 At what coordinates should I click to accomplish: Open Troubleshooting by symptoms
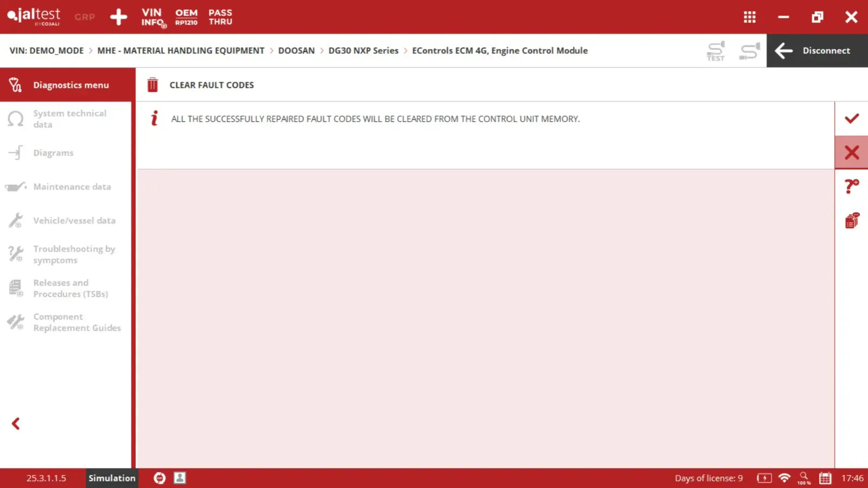coord(74,254)
